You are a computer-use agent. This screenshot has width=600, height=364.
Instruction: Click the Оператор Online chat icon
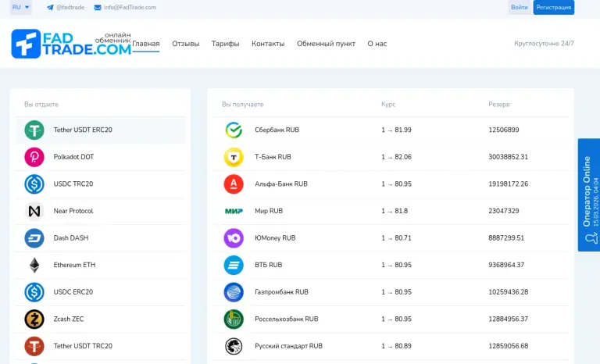coord(591,239)
